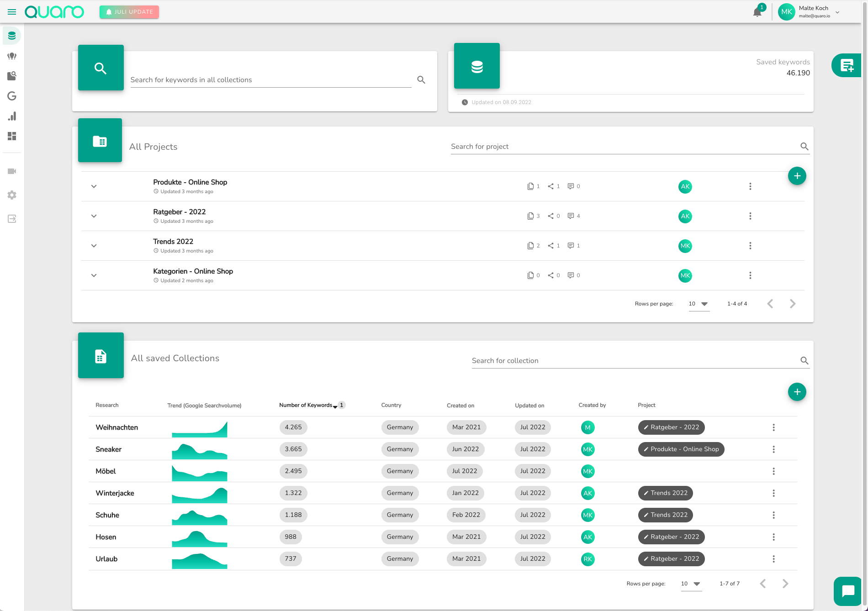This screenshot has width=868, height=611.
Task: Add a new project with plus button
Action: (797, 176)
